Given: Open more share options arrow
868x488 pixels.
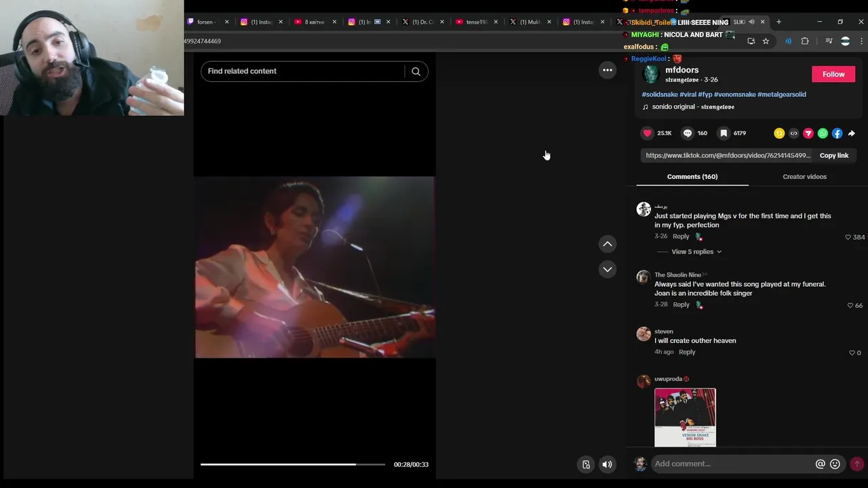Looking at the screenshot, I should click(x=852, y=134).
